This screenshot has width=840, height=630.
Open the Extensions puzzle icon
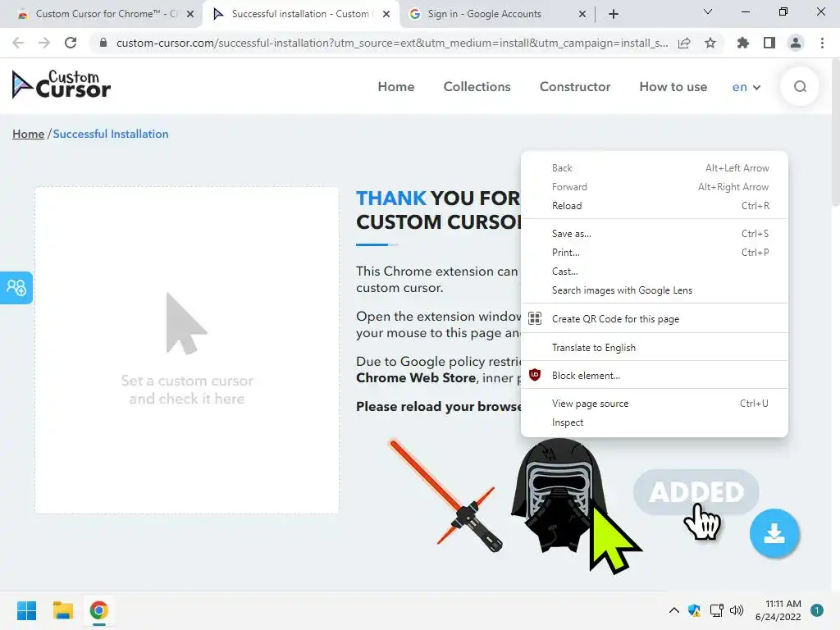click(x=742, y=43)
